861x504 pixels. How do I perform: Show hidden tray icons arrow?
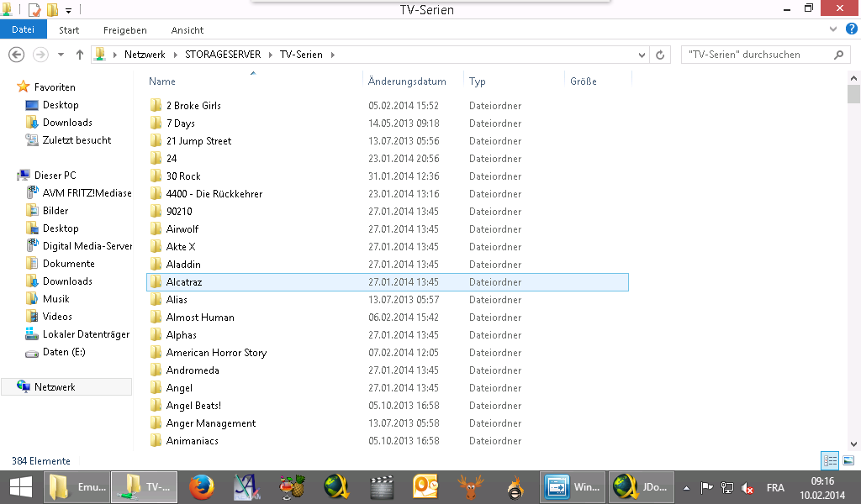tap(686, 487)
